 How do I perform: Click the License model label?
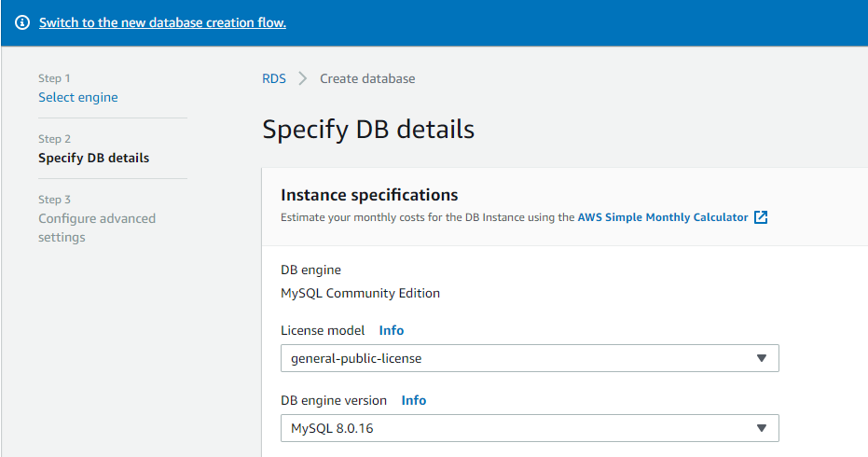[323, 331]
